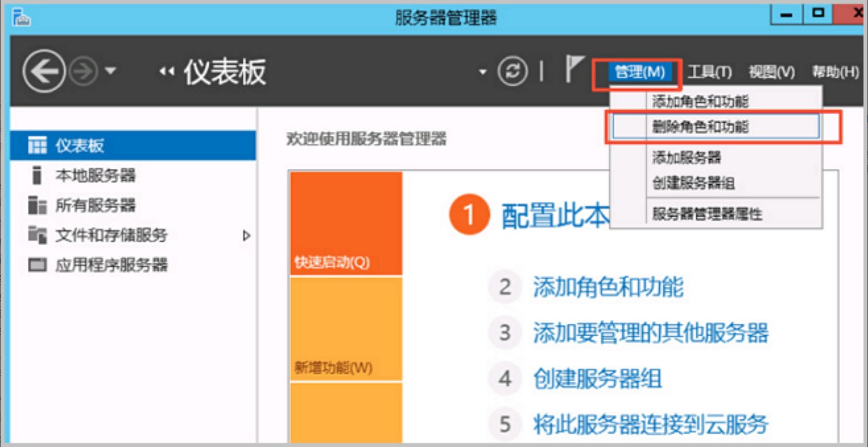This screenshot has height=447, width=868.
Task: Click the 添加要管理的其他服务器 link
Action: click(651, 332)
